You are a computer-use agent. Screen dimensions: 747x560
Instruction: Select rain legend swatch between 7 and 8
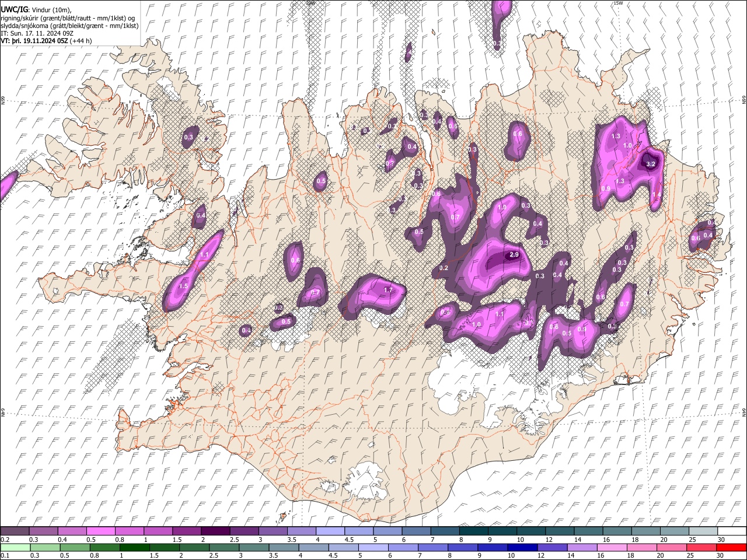pyautogui.click(x=433, y=547)
